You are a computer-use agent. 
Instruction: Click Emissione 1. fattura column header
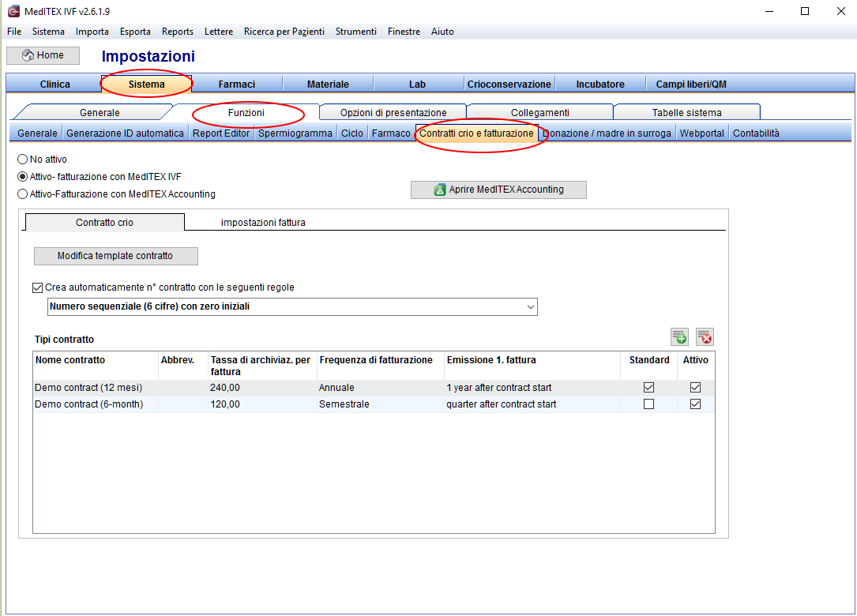pyautogui.click(x=532, y=366)
